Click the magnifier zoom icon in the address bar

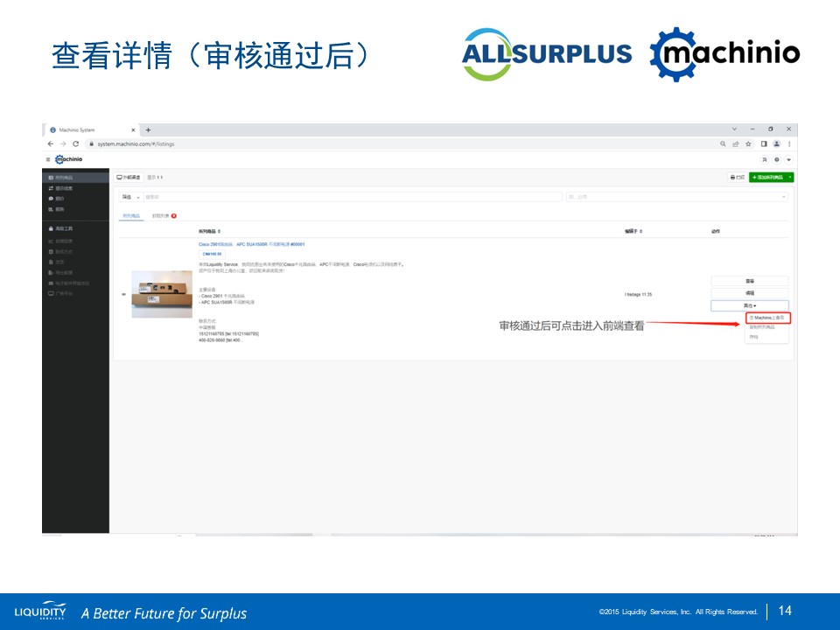click(723, 143)
